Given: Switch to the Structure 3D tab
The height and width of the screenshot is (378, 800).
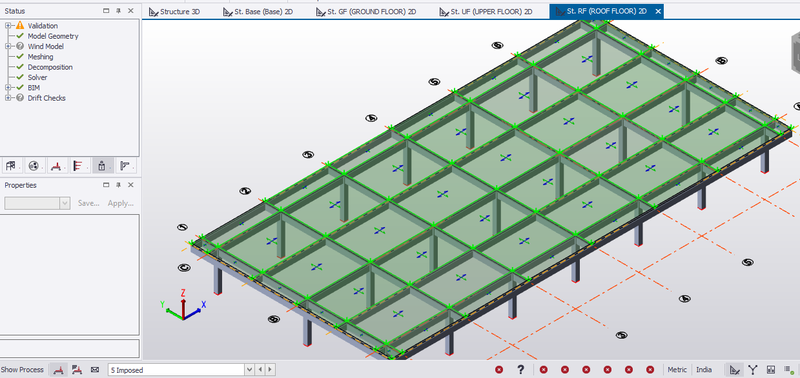Looking at the screenshot, I should pos(174,12).
